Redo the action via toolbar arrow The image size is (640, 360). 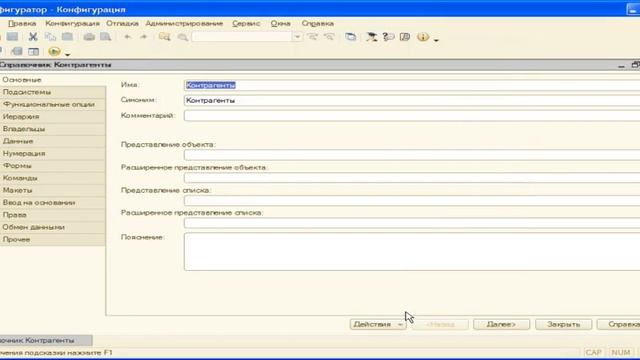143,37
